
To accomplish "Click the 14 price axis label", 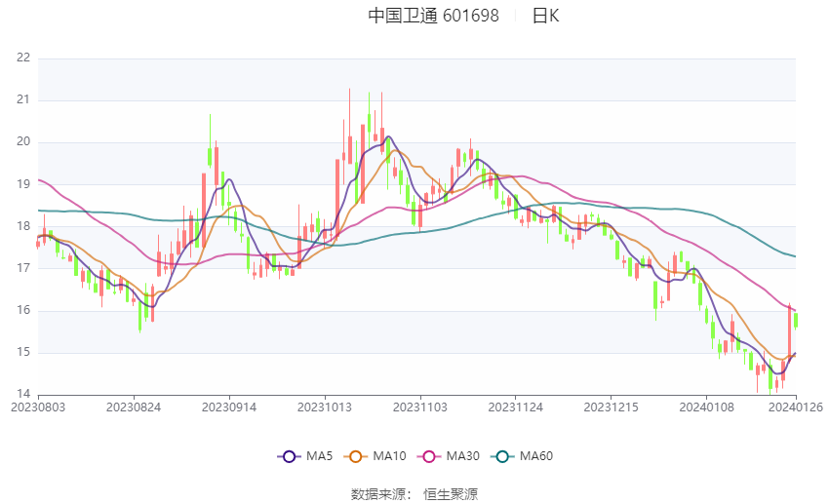I will coord(23,394).
